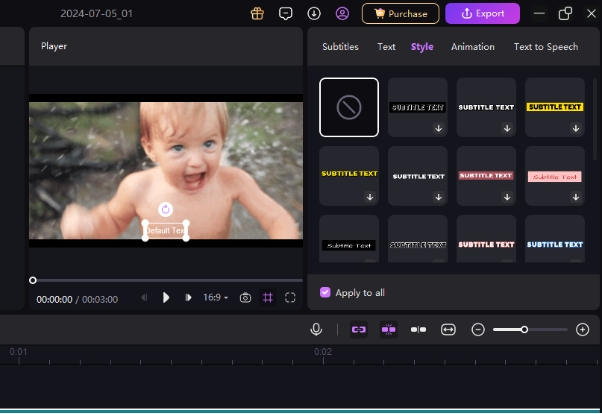The image size is (602, 414).
Task: Open the gift box rewards icon
Action: [257, 14]
